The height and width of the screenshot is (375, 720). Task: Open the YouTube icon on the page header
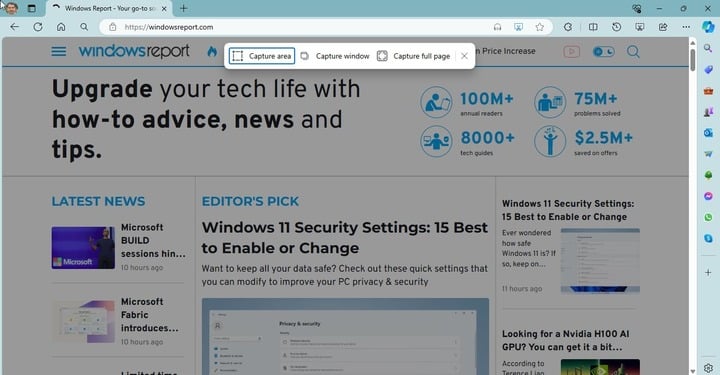(571, 51)
